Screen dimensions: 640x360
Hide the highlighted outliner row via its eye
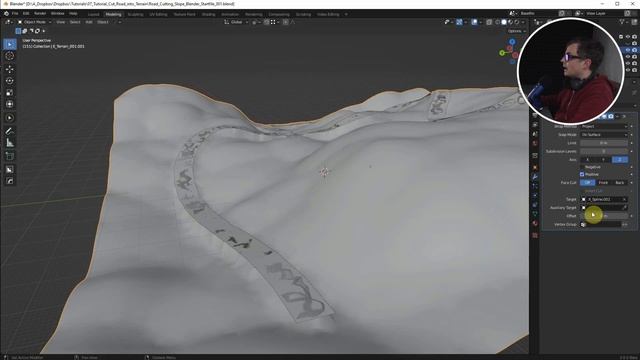[x=628, y=50]
